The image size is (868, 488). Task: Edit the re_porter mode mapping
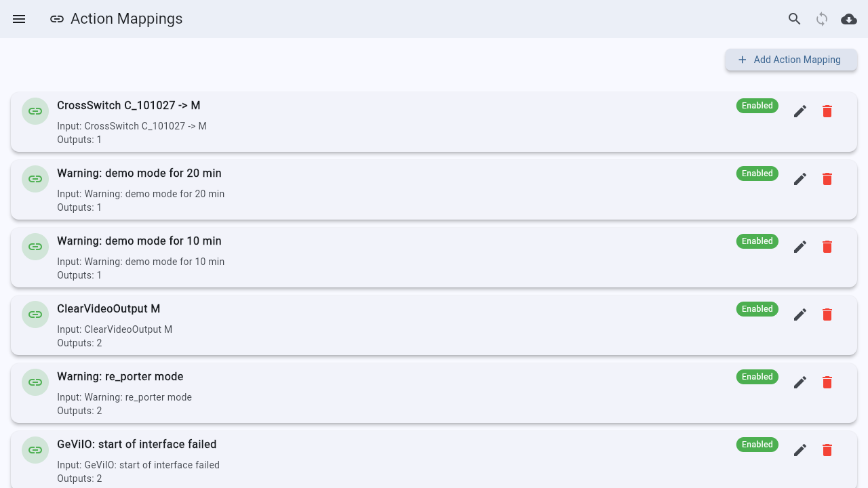[800, 382]
